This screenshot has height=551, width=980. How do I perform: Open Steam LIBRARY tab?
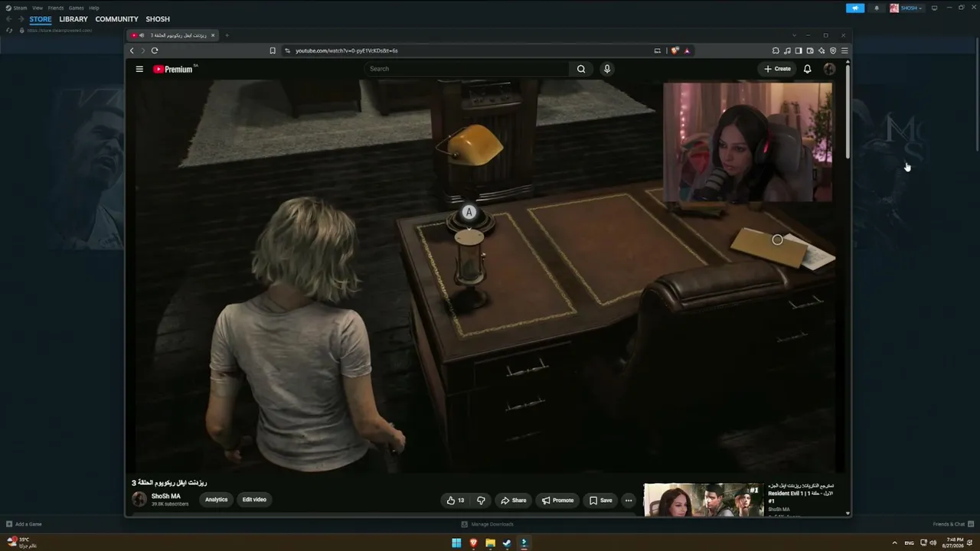pyautogui.click(x=73, y=19)
